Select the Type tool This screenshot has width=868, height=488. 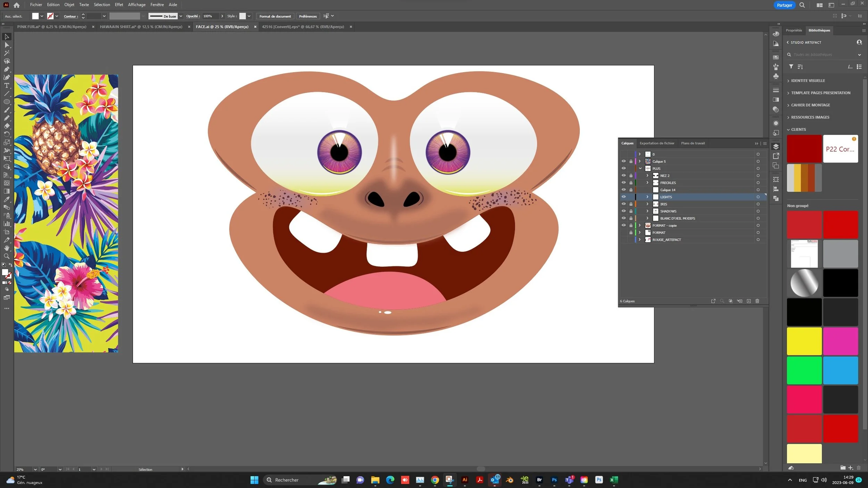7,85
